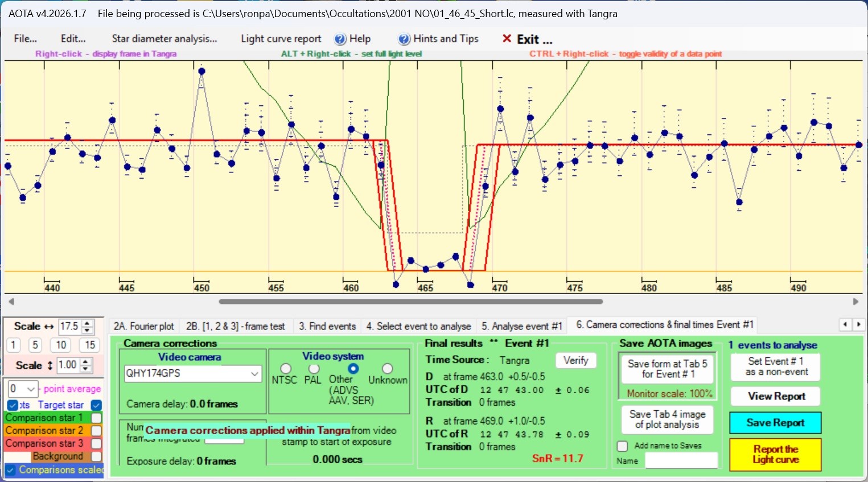Click the cyan Save Report button

point(775,423)
